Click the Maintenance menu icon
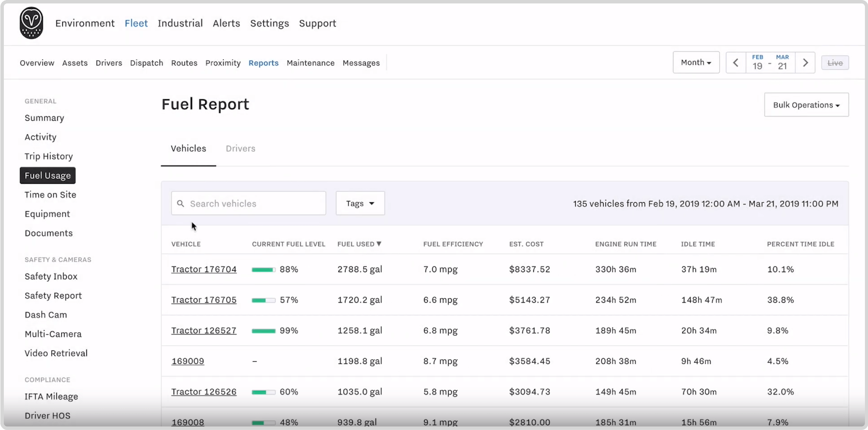Screen dimensions: 868x430 point(311,62)
